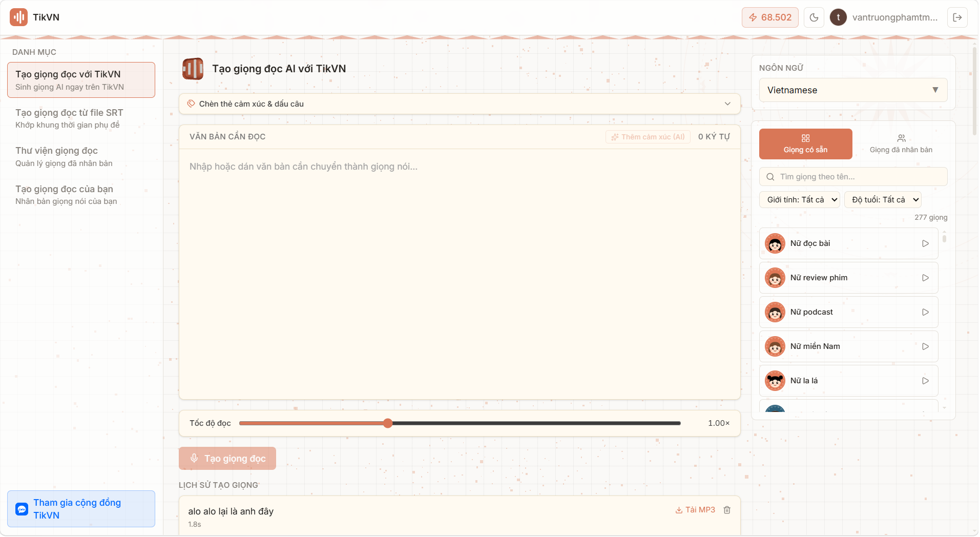Click the microphone icon on create button
The image size is (980, 537).
(x=194, y=458)
